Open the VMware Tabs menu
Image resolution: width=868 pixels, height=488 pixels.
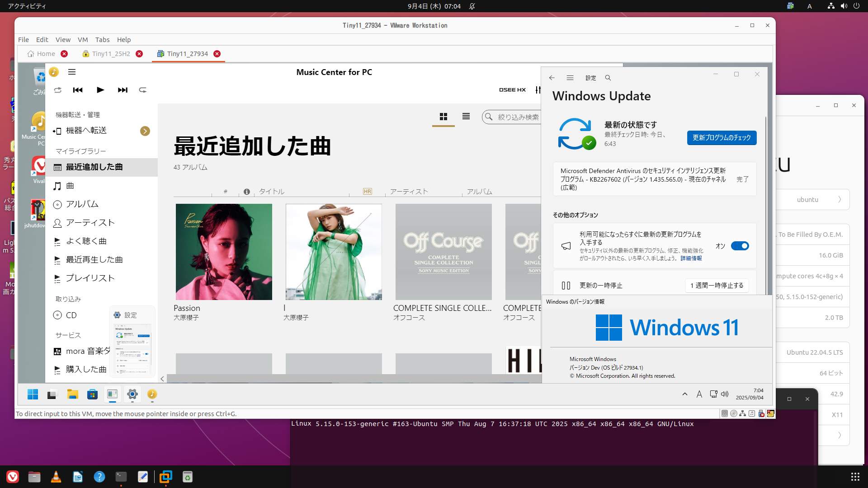(102, 40)
